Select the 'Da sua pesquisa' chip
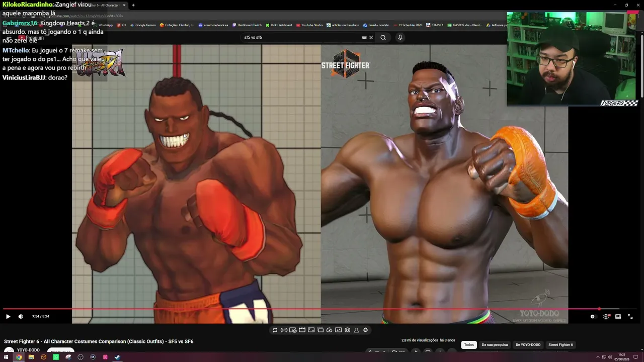Viewport: 644px width, 362px height. pyautogui.click(x=495, y=344)
